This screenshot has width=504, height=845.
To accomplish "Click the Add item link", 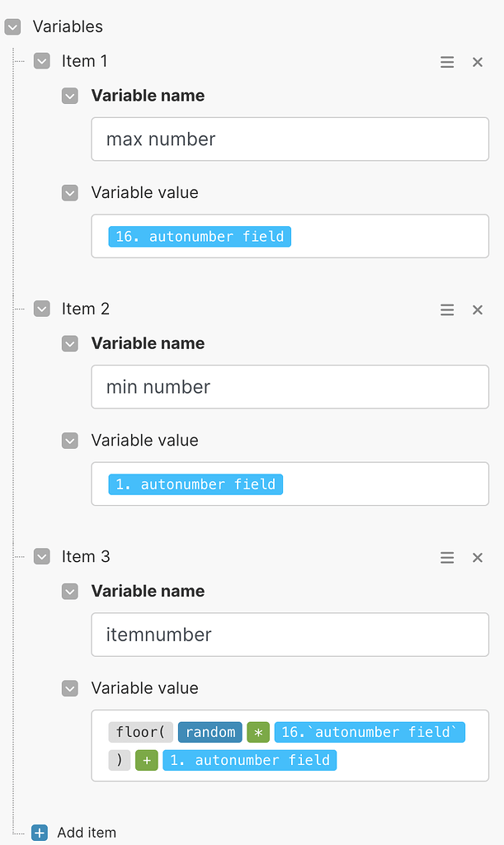I will [x=87, y=833].
